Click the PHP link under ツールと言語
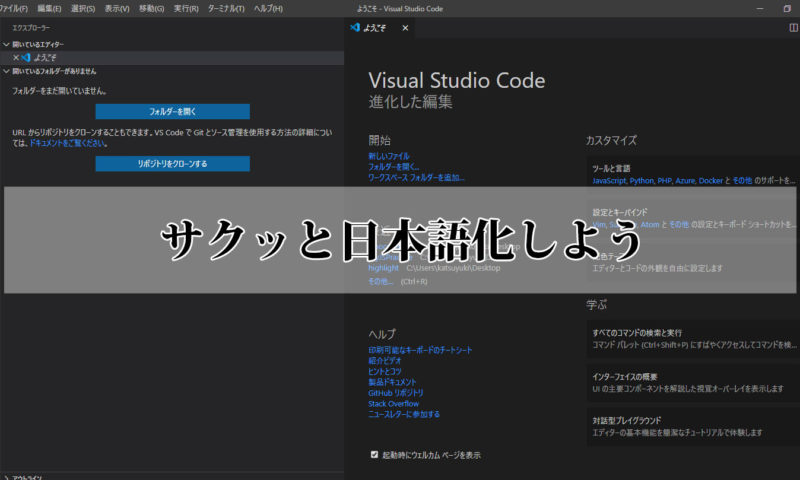The width and height of the screenshot is (800, 480). tap(665, 181)
